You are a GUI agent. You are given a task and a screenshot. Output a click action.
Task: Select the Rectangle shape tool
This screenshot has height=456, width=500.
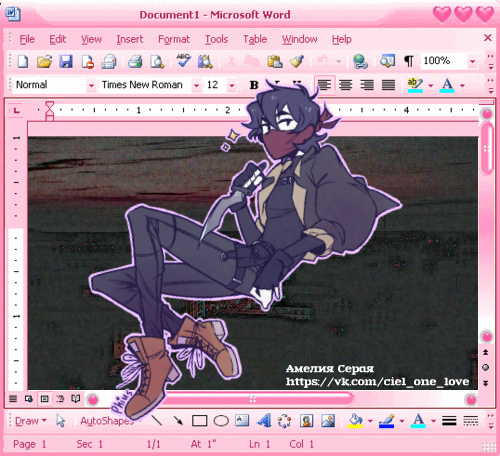199,421
